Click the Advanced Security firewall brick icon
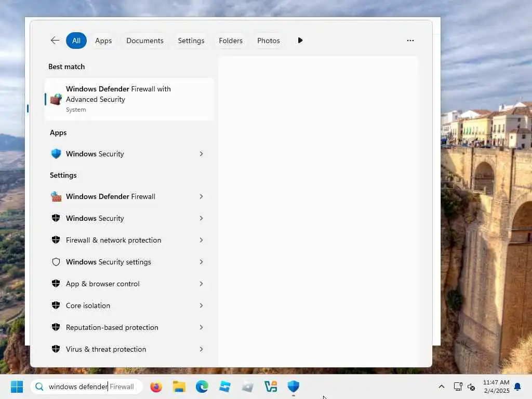Viewport: 532px width, 399px height. point(56,99)
